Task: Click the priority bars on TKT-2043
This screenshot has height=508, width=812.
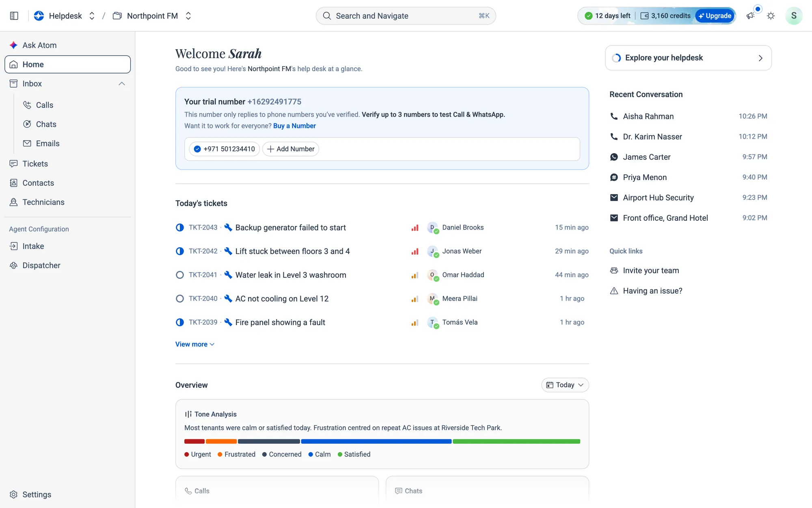Action: point(415,228)
